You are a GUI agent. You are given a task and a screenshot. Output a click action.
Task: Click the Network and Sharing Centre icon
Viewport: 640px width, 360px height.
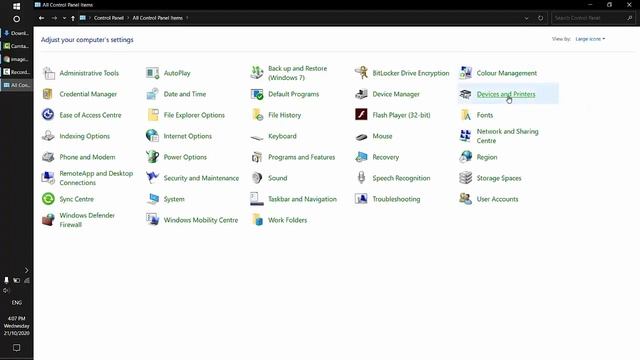[x=466, y=136]
